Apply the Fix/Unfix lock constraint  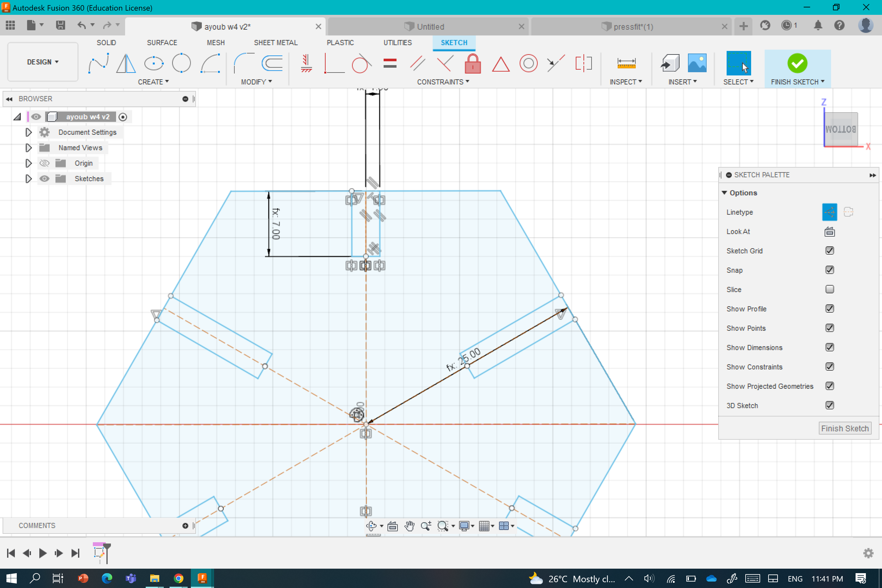473,64
